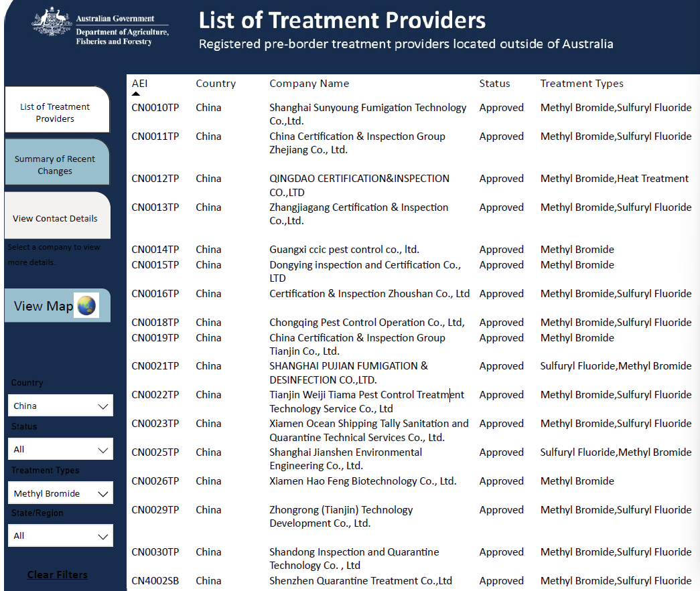The width and height of the screenshot is (700, 591).
Task: Click the AEI sort arrow indicator
Action: tap(136, 94)
